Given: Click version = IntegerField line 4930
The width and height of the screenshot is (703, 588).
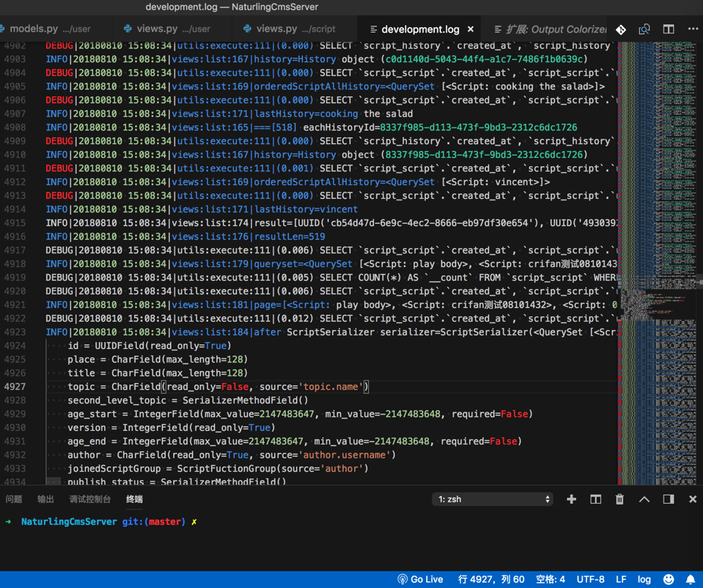Looking at the screenshot, I should pyautogui.click(x=172, y=427).
